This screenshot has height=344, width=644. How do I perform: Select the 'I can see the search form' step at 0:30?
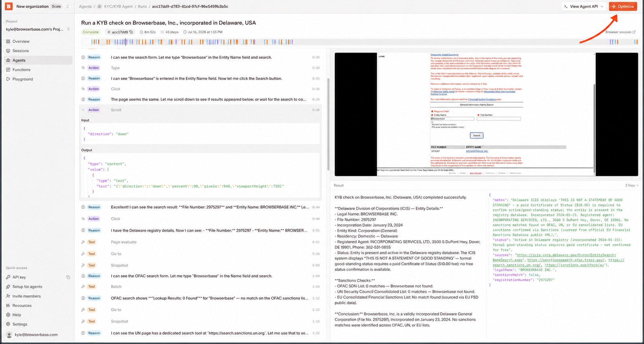coord(201,57)
